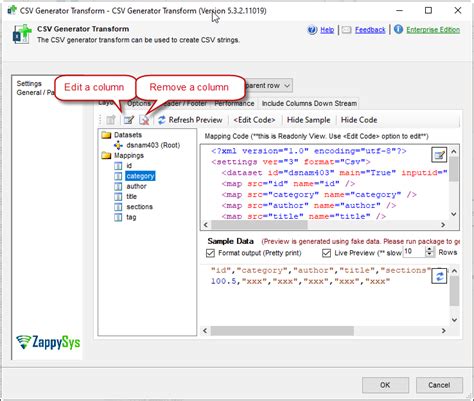Click OK to confirm

tap(385, 385)
